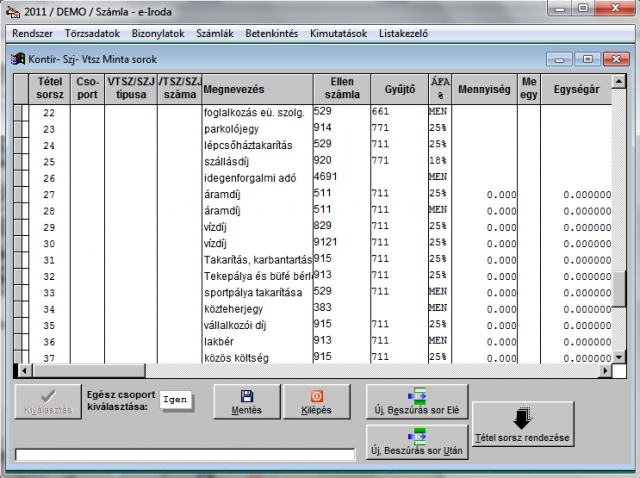Click the inner window icon beside Kontír title

(18, 59)
